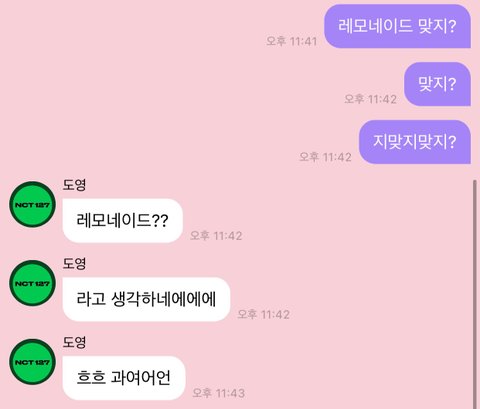480x409 pixels.
Task: Click timestamp next to 레모네이드?? bubble
Action: 216,235
